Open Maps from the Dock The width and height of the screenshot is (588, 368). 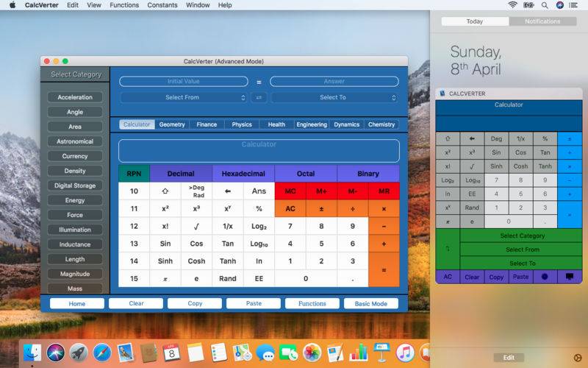tap(242, 353)
